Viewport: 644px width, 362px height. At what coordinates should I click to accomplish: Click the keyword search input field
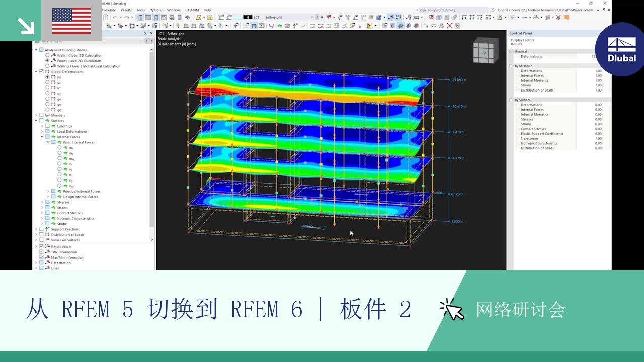[x=453, y=10]
